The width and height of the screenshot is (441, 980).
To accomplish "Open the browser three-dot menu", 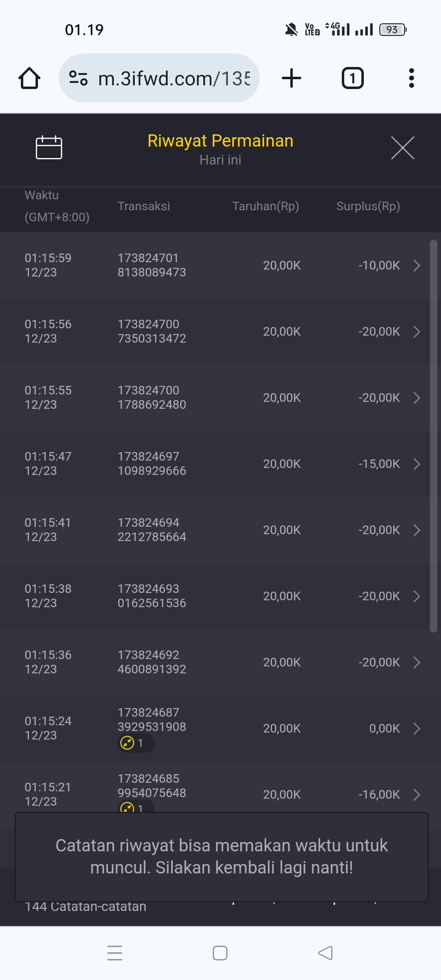I will [411, 78].
